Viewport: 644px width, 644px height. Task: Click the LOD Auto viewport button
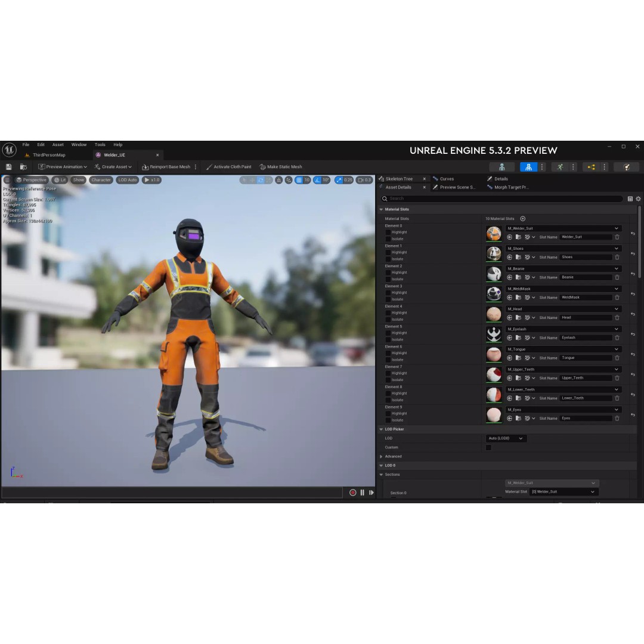pyautogui.click(x=128, y=180)
